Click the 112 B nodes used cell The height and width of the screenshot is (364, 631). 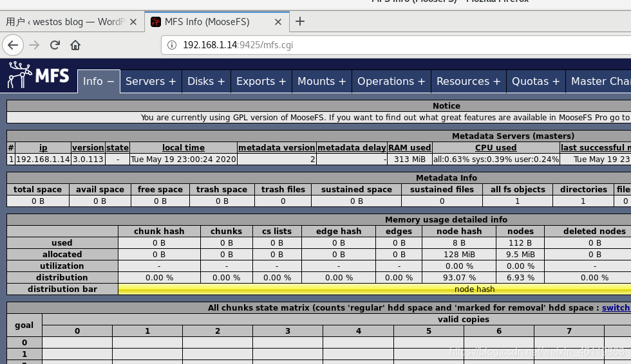coord(520,242)
